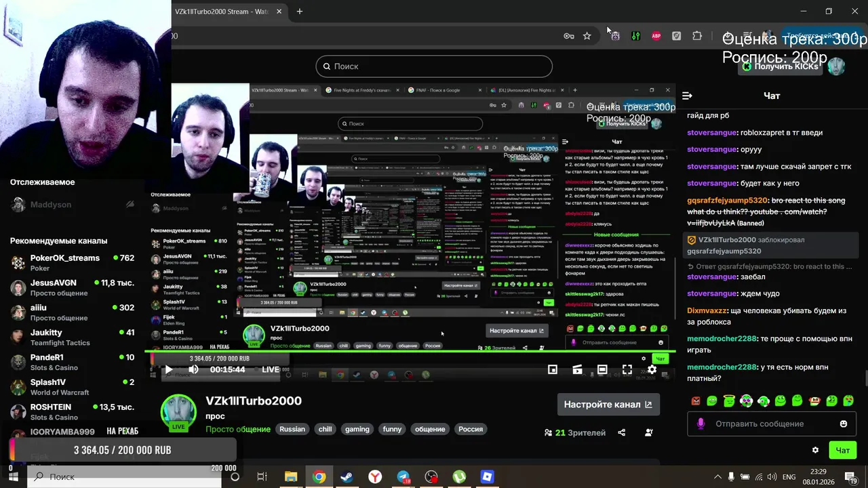Viewport: 868px width, 488px height.
Task: Open ROSHTEIN in the main page's recommended channels
Action: [73, 412]
